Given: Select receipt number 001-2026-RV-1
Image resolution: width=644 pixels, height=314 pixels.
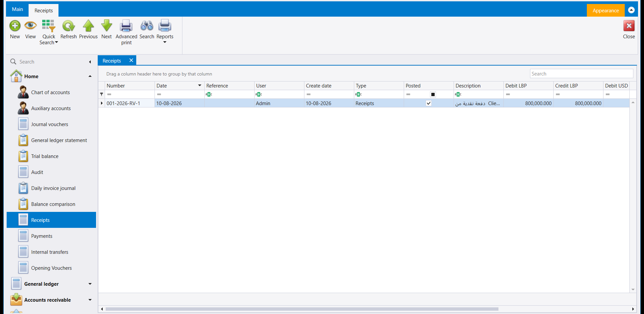Looking at the screenshot, I should click(130, 103).
